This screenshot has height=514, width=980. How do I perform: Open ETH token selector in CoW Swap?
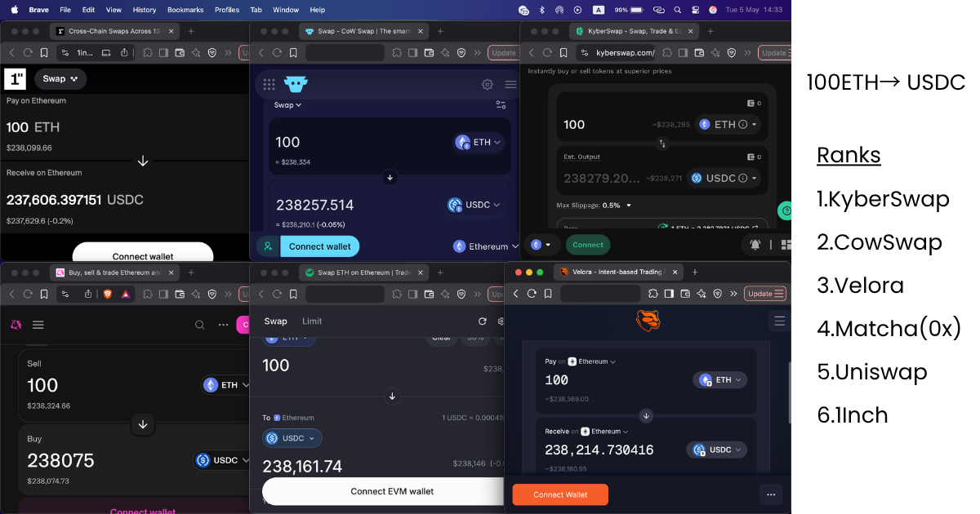(479, 142)
